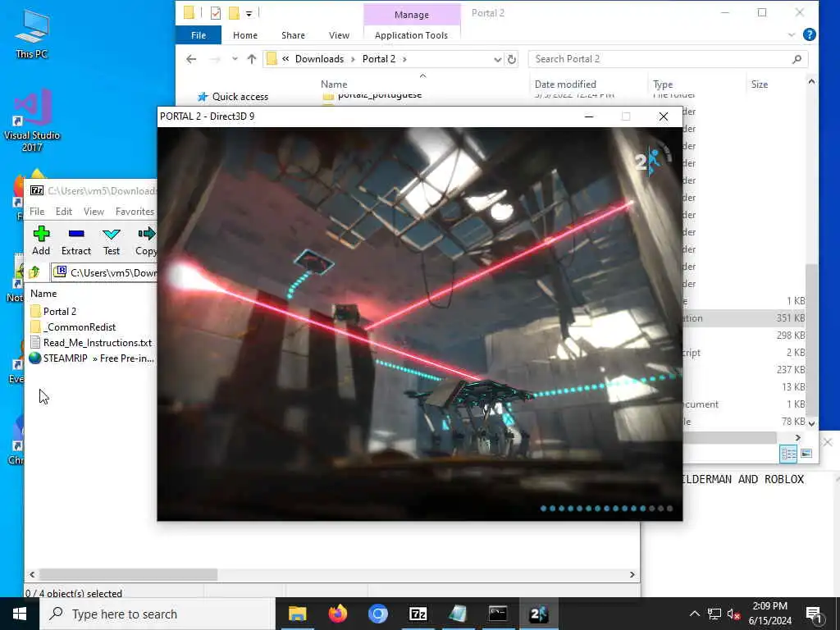Select the 351 KB file row in Explorer

[744, 317]
